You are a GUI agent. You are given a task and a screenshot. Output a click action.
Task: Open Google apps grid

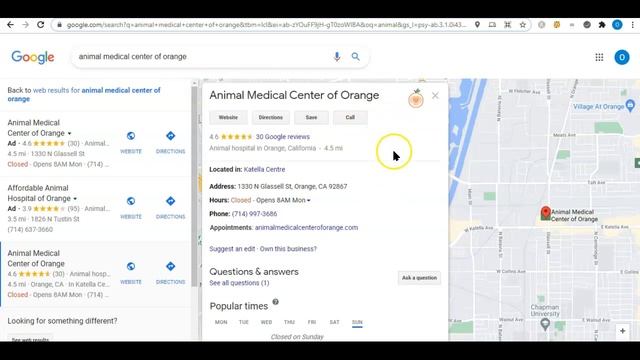(x=599, y=57)
